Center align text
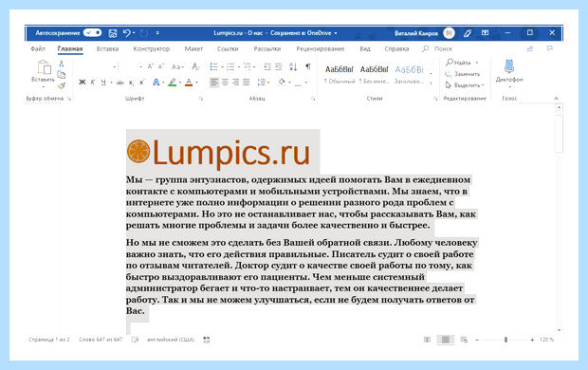 pos(225,83)
